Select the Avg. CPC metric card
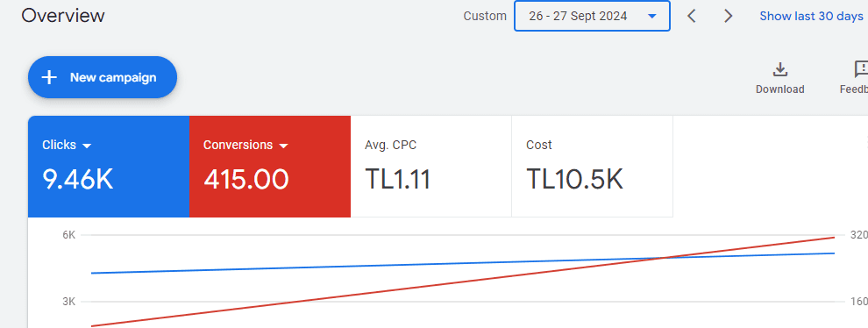The height and width of the screenshot is (328, 868). click(x=431, y=167)
